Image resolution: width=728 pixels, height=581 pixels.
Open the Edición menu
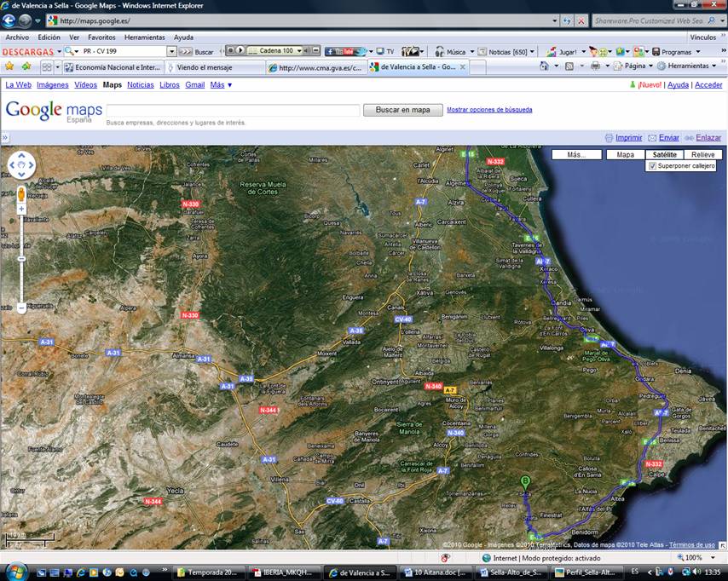point(49,37)
